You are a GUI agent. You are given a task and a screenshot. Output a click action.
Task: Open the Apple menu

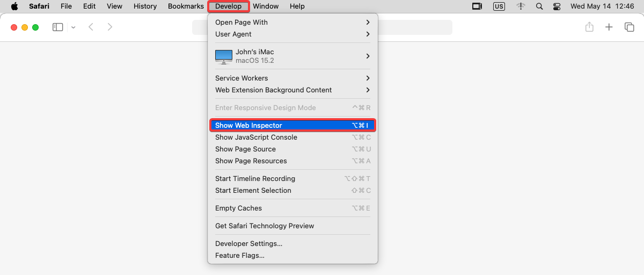coord(14,6)
